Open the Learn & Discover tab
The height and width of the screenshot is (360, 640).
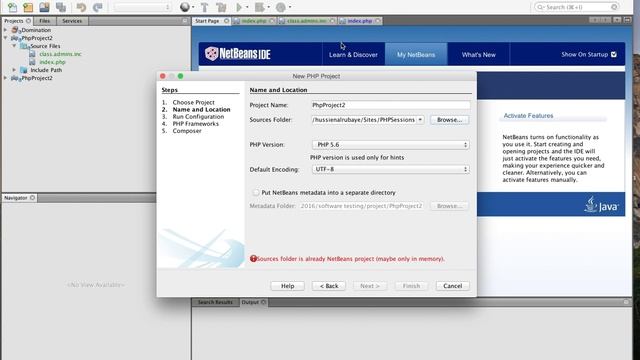click(x=353, y=54)
